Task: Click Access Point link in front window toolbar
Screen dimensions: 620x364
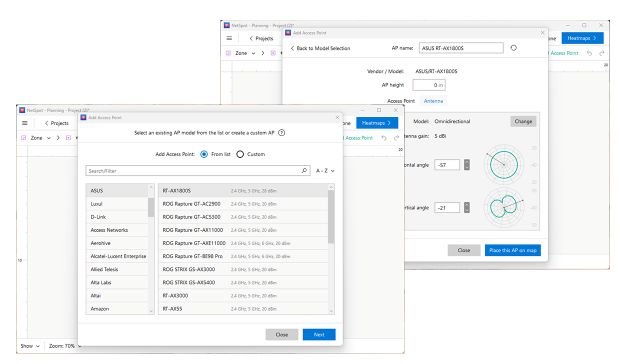Action: [x=359, y=138]
